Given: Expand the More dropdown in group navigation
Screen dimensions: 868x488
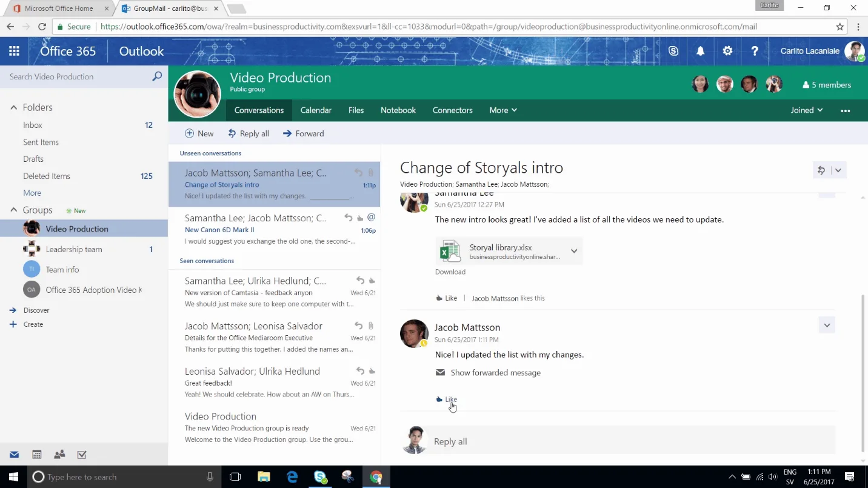Looking at the screenshot, I should coord(503,110).
